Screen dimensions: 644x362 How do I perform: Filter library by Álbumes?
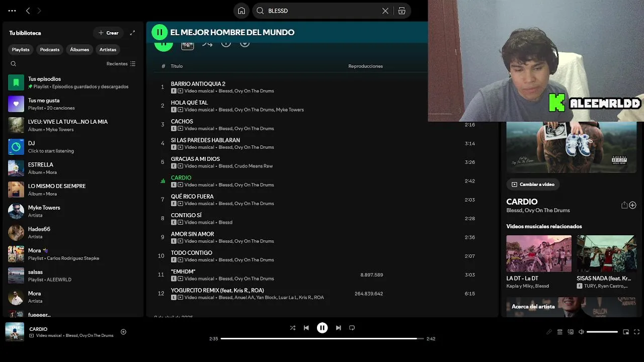pyautogui.click(x=79, y=49)
